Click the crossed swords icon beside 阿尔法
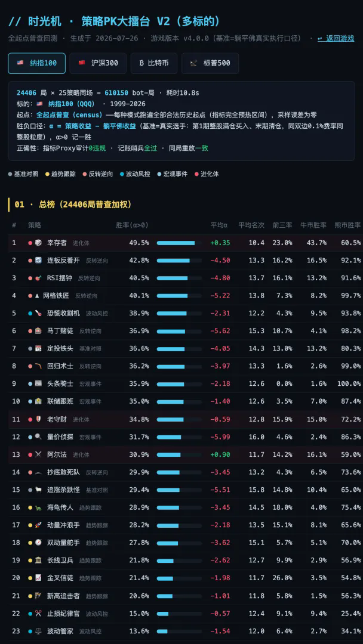 click(x=38, y=454)
